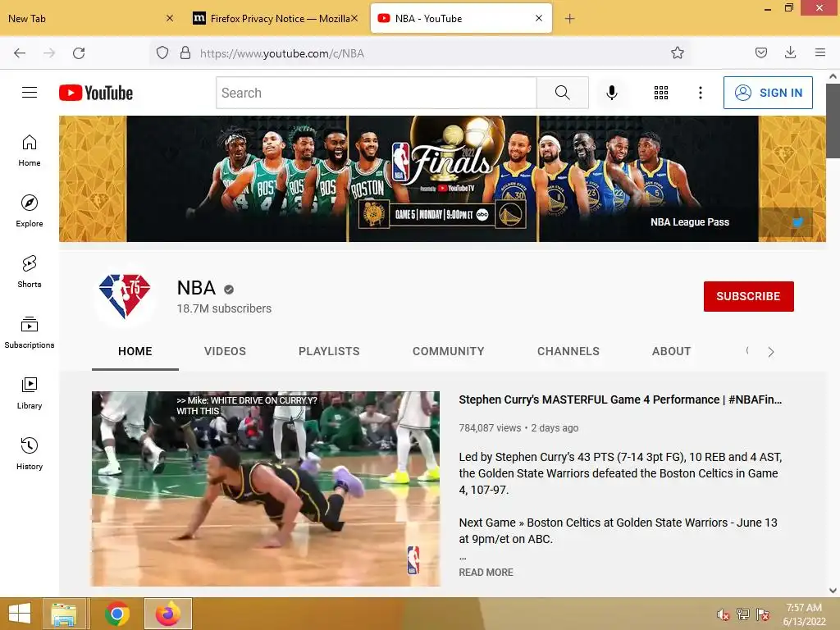Start voice search with microphone icon
This screenshot has height=630, width=840.
[612, 93]
